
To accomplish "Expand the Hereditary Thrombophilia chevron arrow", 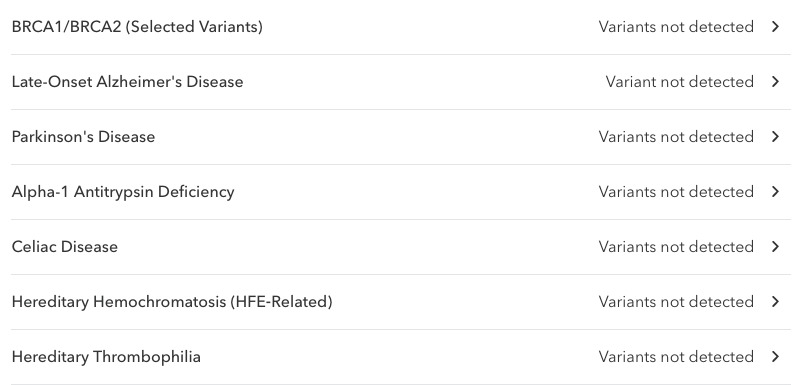I will pyautogui.click(x=776, y=356).
